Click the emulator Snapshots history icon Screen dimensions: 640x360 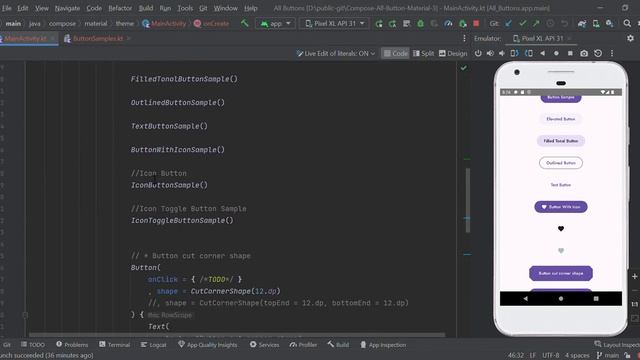click(x=598, y=53)
